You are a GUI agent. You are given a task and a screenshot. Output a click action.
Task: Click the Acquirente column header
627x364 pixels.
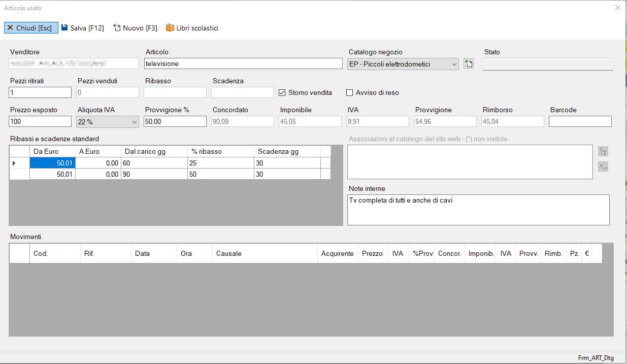338,253
